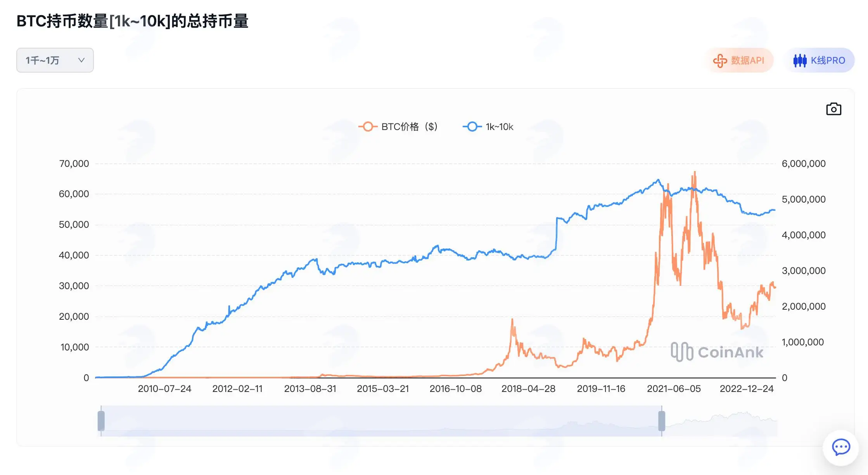Expand dropdown using the chevron arrow

[81, 60]
